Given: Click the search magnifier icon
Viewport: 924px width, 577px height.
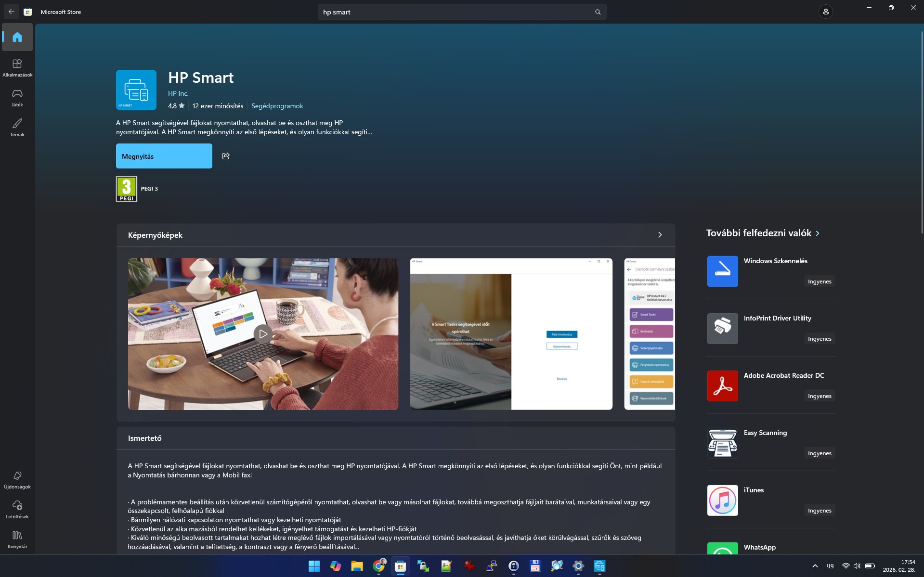Looking at the screenshot, I should pyautogui.click(x=598, y=12).
